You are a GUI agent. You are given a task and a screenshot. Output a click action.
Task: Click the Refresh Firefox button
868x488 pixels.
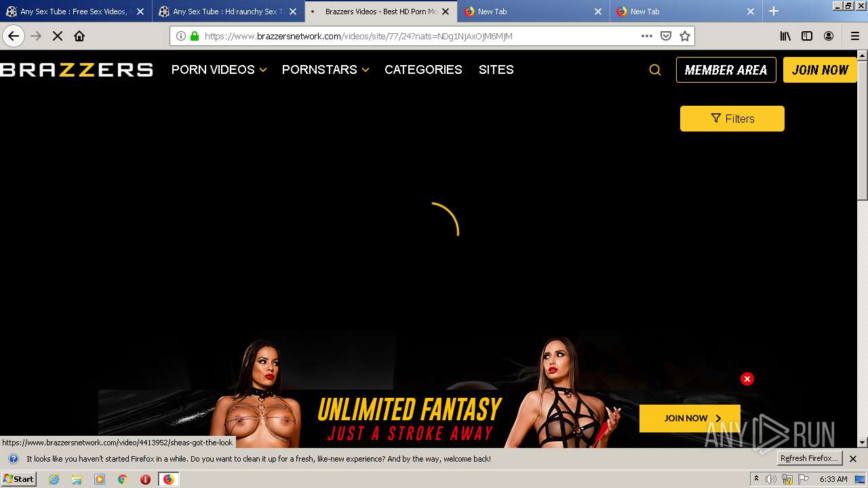click(810, 459)
